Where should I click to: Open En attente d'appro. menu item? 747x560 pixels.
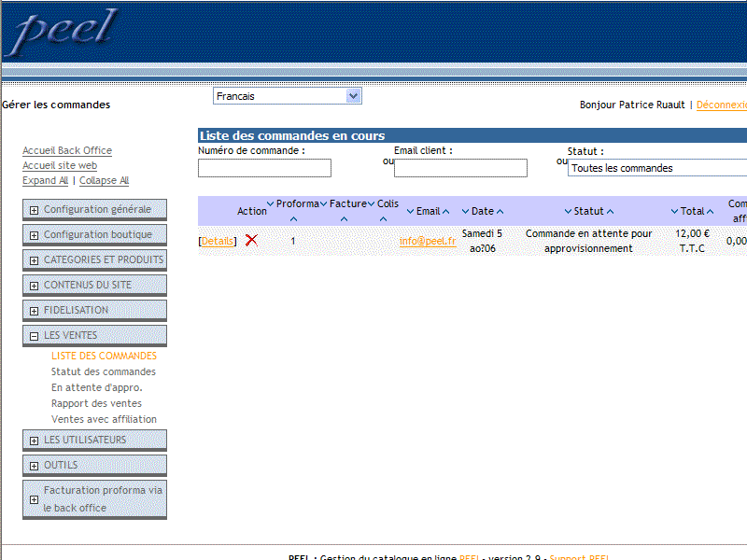pyautogui.click(x=97, y=387)
